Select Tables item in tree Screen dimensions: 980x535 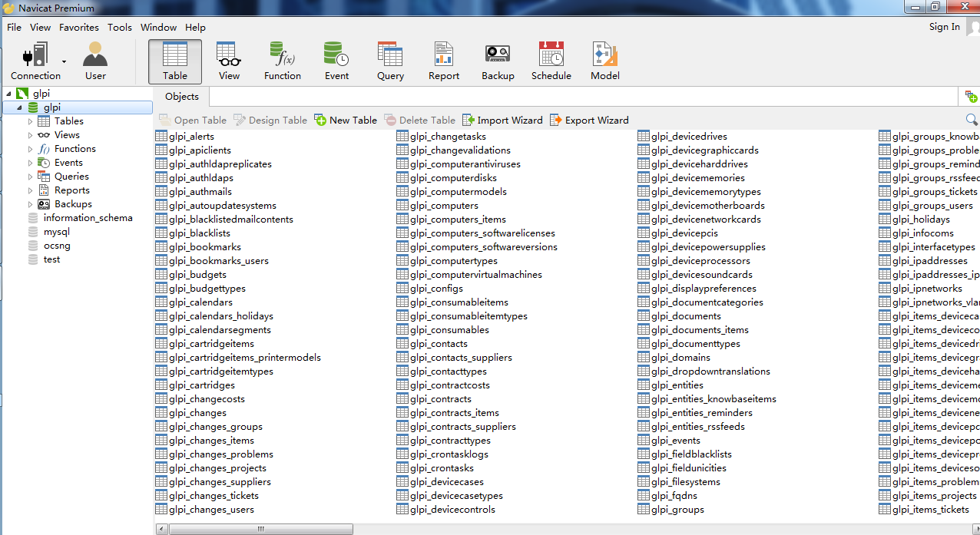point(68,121)
